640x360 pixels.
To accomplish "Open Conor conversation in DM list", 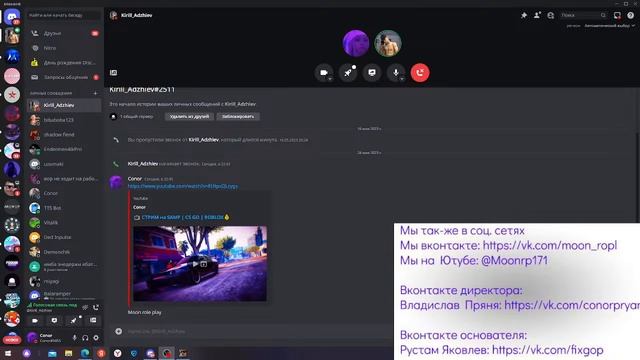I will pos(64,193).
